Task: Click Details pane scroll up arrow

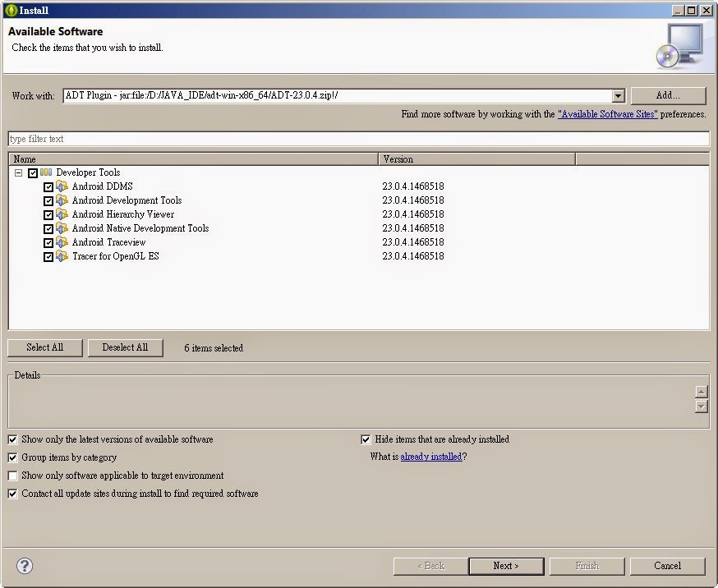Action: tap(701, 392)
